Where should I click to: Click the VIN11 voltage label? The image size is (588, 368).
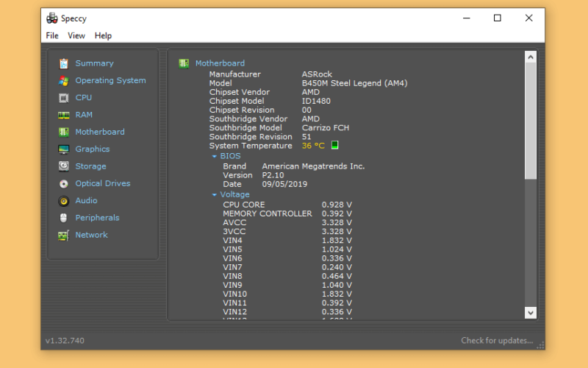(234, 303)
